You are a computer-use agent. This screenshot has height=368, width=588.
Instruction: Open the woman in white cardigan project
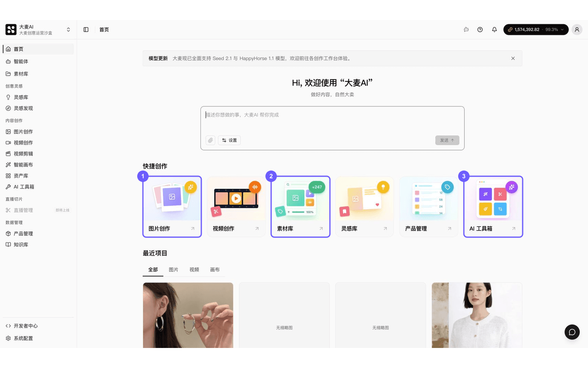coord(477,315)
